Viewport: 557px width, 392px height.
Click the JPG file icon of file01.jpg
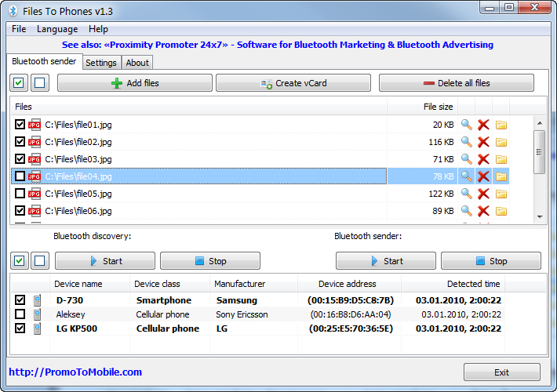[35, 125]
